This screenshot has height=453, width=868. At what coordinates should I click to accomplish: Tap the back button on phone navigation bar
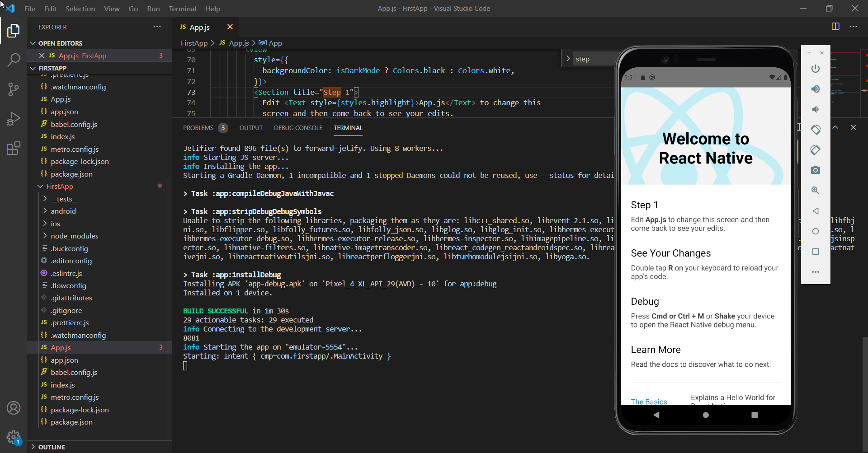(x=656, y=415)
